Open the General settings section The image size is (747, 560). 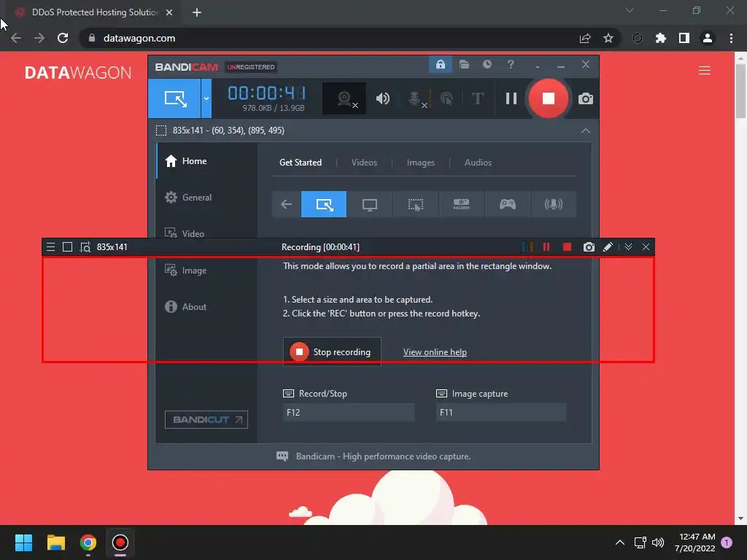pyautogui.click(x=207, y=197)
